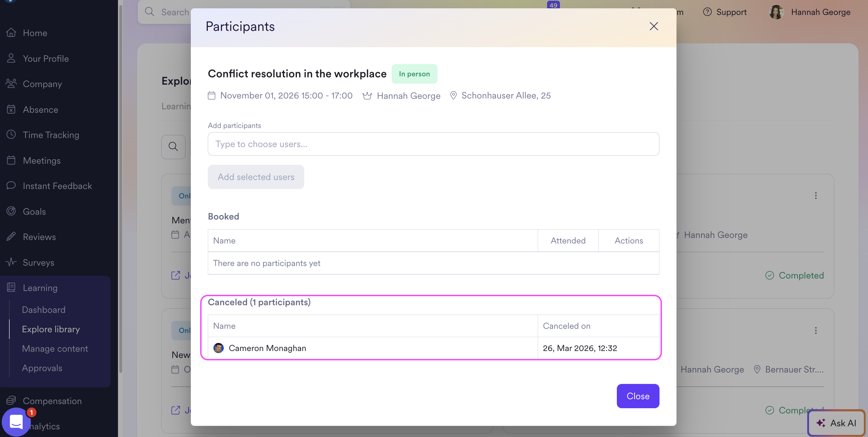Select Dashboard under Learning
Viewport: 868px width, 437px height.
pos(44,310)
